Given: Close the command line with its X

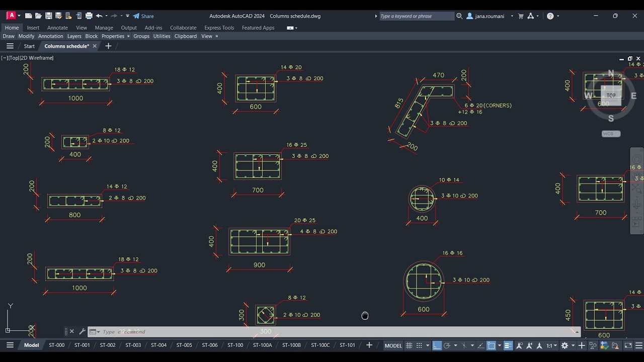Looking at the screenshot, I should 71,331.
